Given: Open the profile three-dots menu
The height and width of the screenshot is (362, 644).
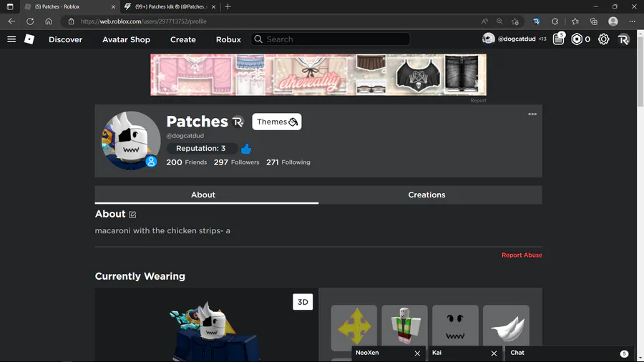Looking at the screenshot, I should coord(532,114).
